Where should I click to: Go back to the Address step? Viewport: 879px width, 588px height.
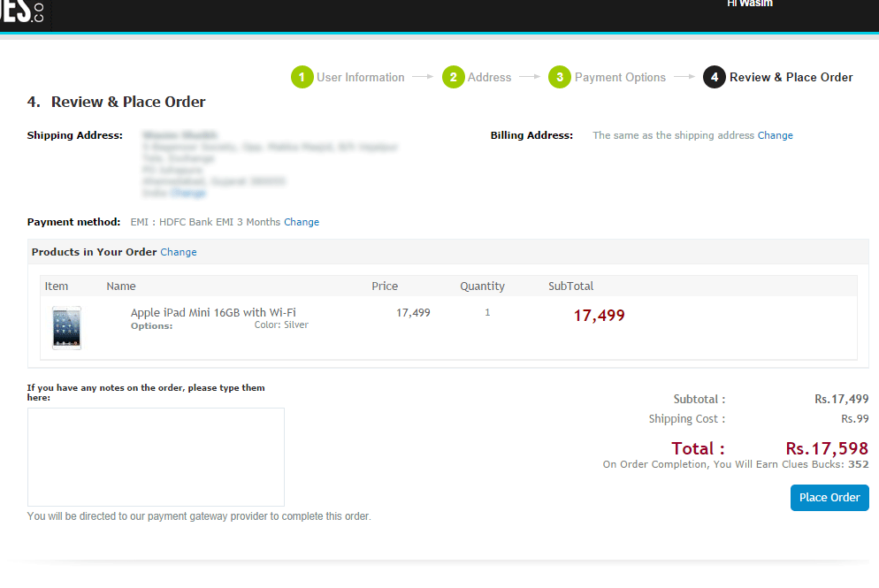pos(489,77)
